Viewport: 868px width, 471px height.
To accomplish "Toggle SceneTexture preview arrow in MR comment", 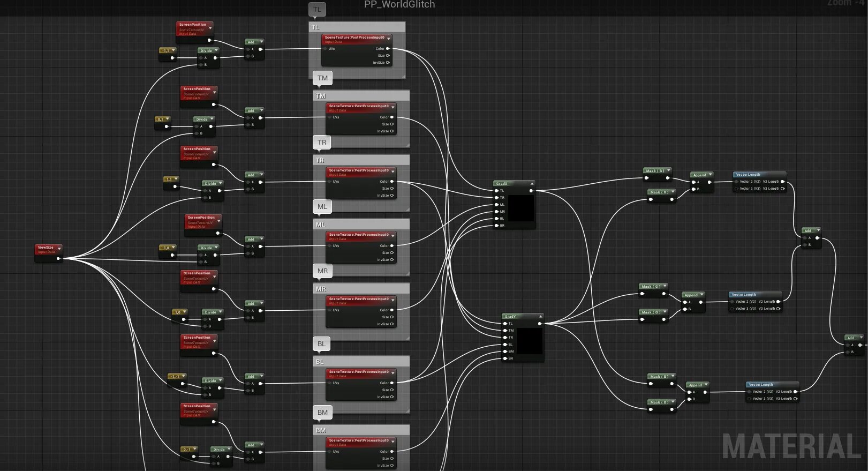I will point(393,300).
